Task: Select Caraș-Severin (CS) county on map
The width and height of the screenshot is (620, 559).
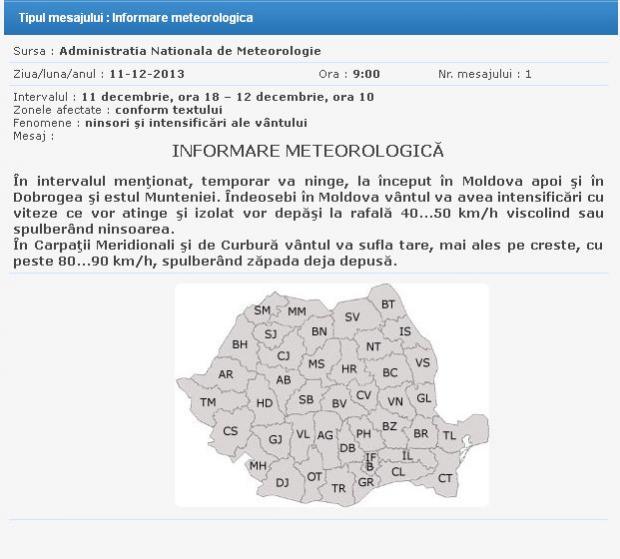Action: click(x=231, y=431)
